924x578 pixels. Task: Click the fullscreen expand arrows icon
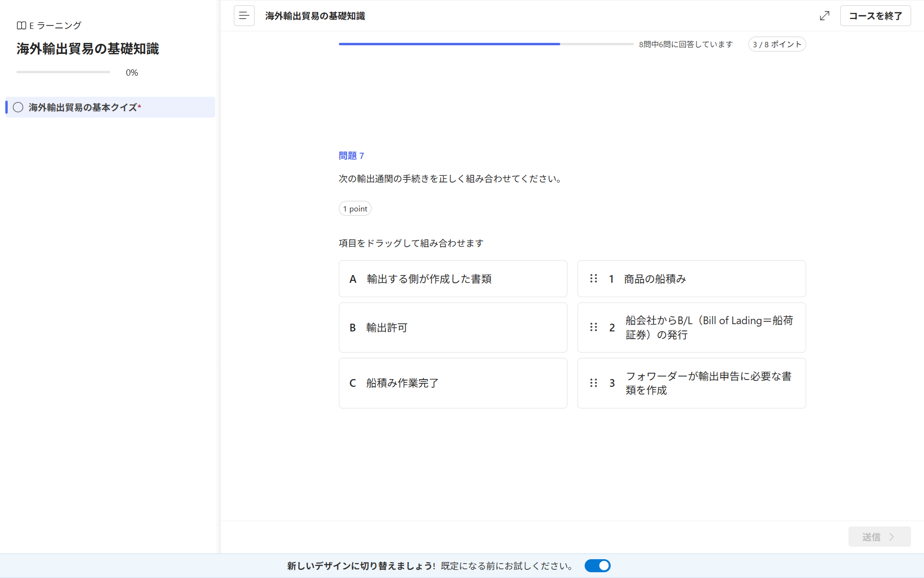click(824, 16)
